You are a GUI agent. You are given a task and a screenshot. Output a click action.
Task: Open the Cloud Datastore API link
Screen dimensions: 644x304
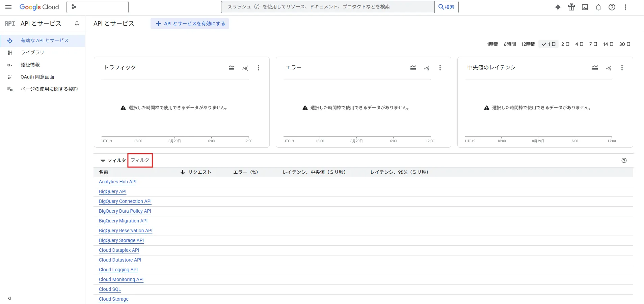click(x=120, y=260)
